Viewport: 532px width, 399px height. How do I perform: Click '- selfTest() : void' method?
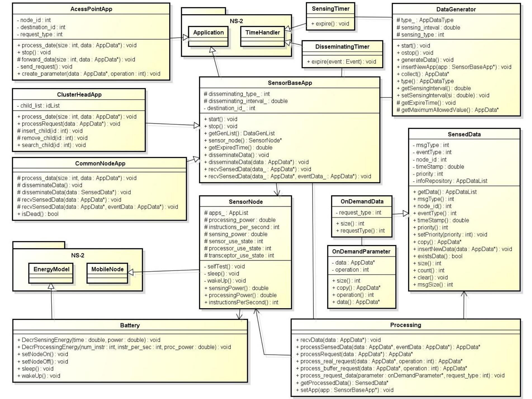224,266
